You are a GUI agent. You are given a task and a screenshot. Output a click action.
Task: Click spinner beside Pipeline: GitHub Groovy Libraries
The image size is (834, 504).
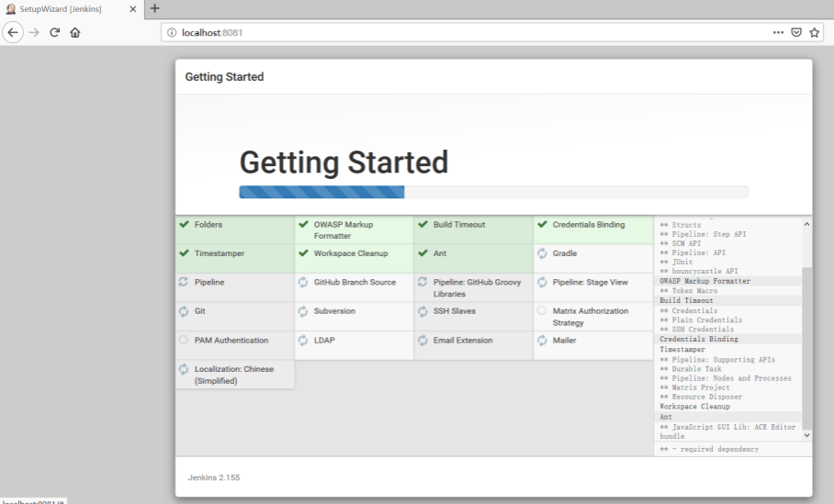pos(423,282)
